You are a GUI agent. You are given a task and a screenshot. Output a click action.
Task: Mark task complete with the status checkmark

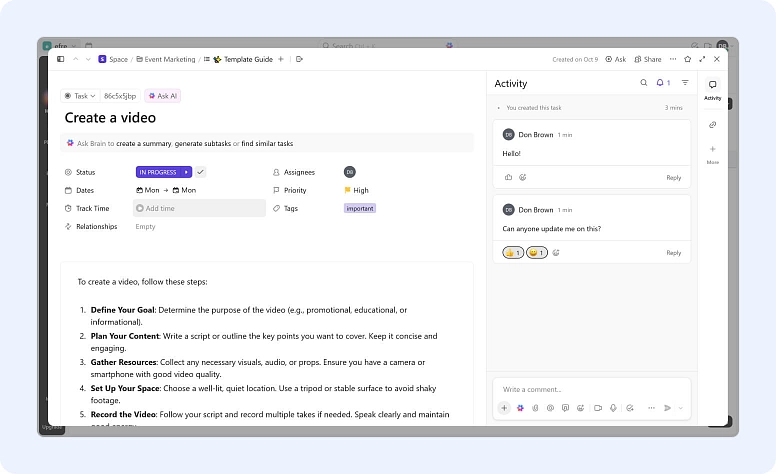201,172
